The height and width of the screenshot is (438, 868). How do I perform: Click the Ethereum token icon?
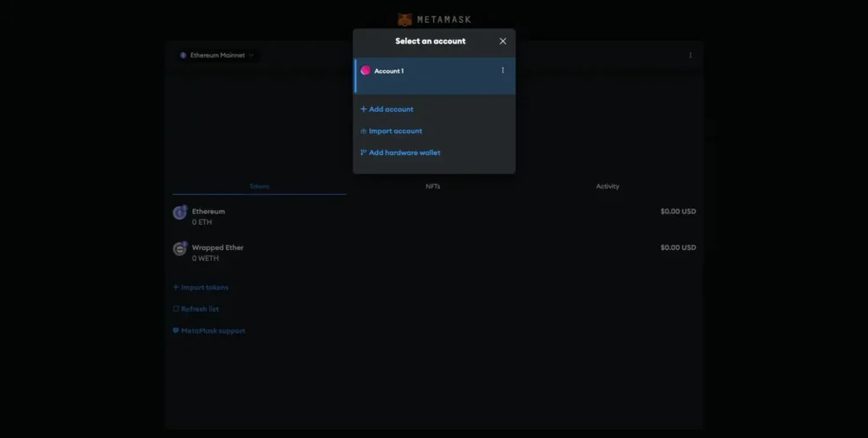tap(180, 213)
